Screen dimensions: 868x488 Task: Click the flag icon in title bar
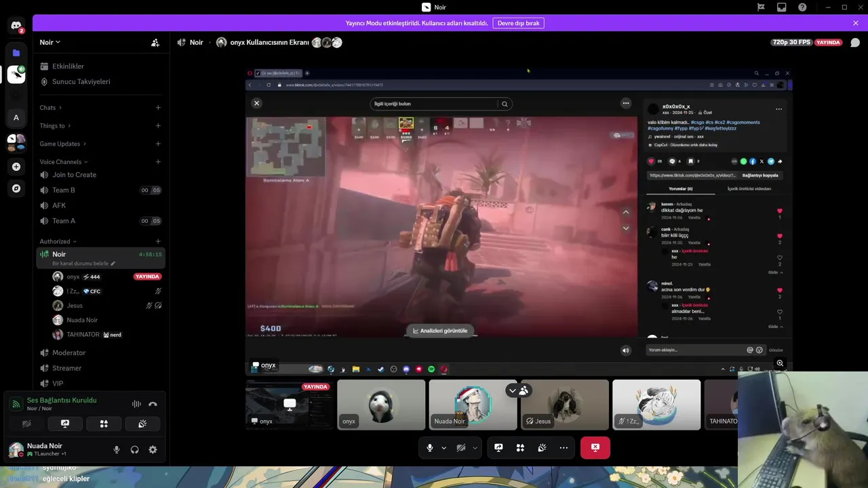(x=762, y=7)
